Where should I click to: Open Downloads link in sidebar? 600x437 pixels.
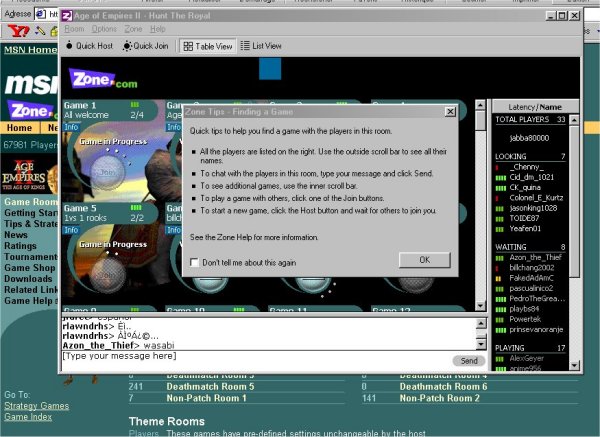pos(28,279)
